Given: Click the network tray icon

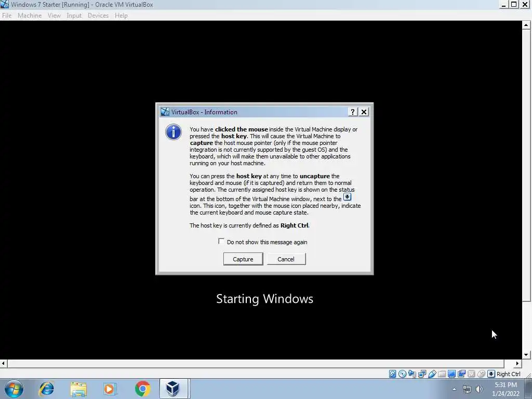Looking at the screenshot, I should (x=467, y=389).
